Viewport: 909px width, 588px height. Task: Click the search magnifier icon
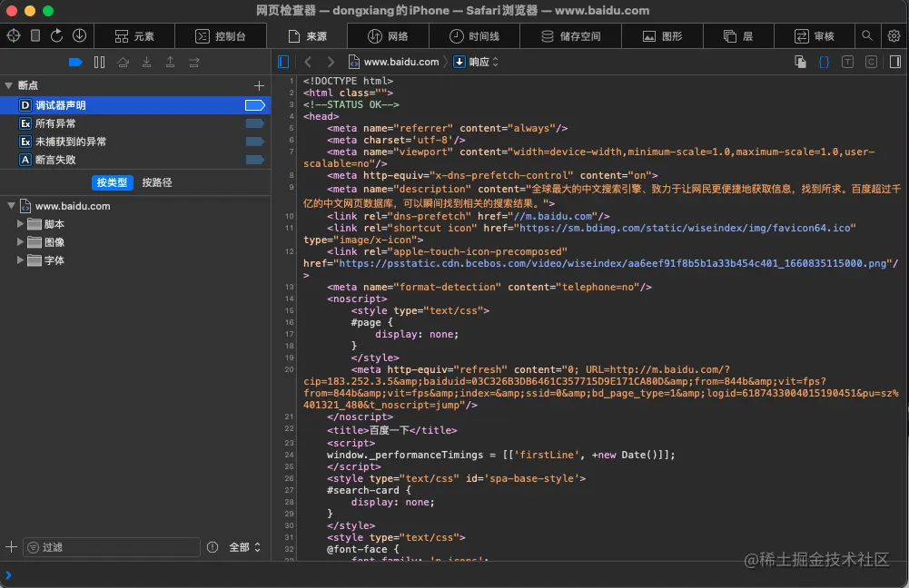pyautogui.click(x=867, y=35)
